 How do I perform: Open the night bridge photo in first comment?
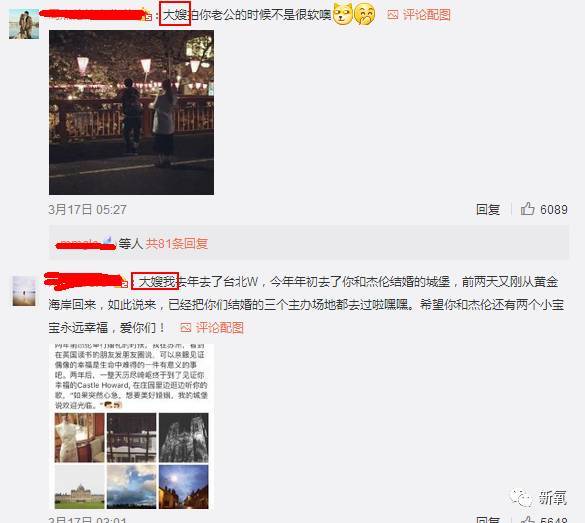pos(131,112)
